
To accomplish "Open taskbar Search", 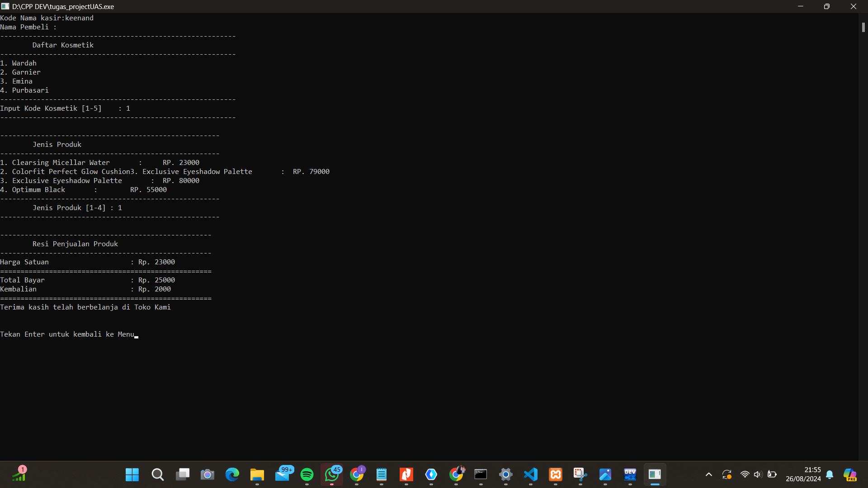I will click(x=157, y=474).
